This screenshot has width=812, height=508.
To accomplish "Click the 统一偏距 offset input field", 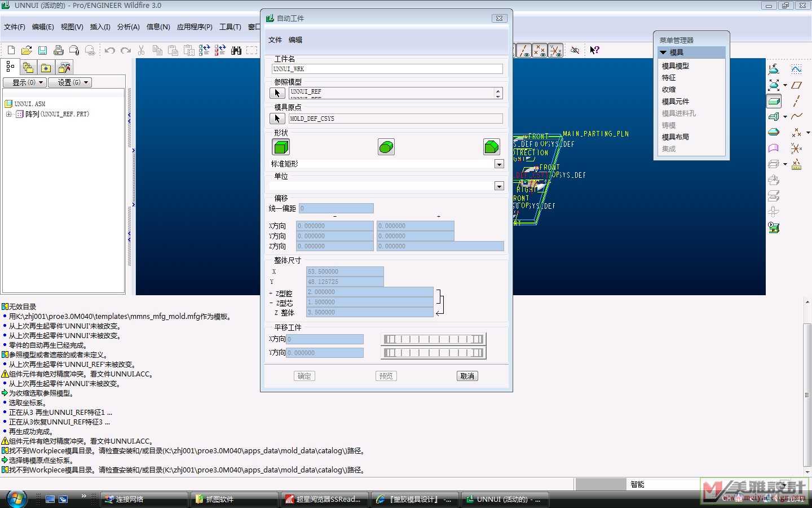I will [336, 208].
